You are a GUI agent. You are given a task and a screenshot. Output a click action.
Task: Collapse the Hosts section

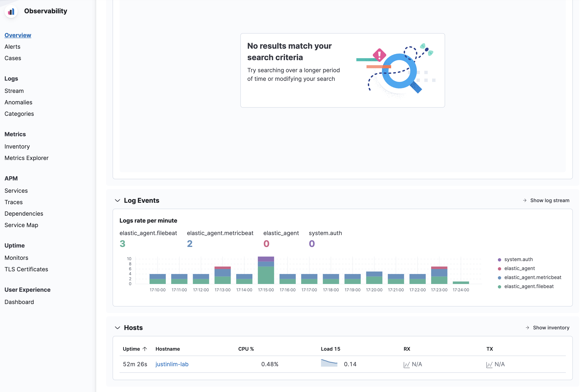pyautogui.click(x=118, y=328)
